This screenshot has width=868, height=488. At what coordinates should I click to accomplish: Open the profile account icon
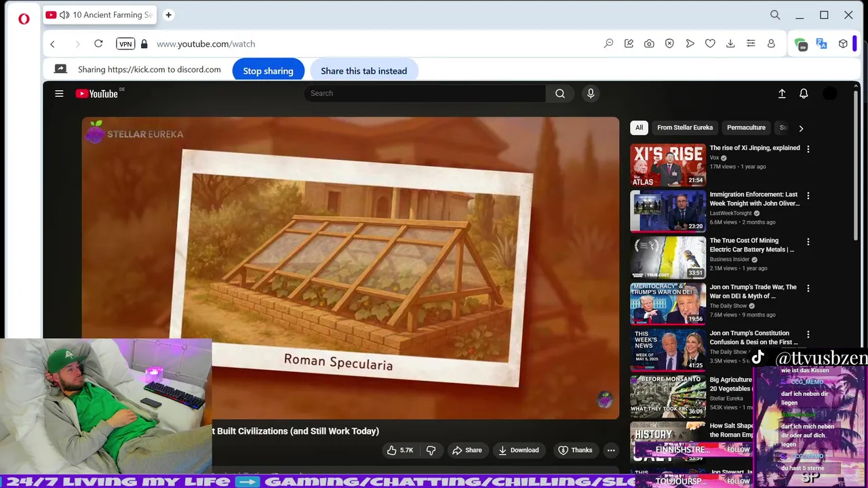tap(771, 43)
